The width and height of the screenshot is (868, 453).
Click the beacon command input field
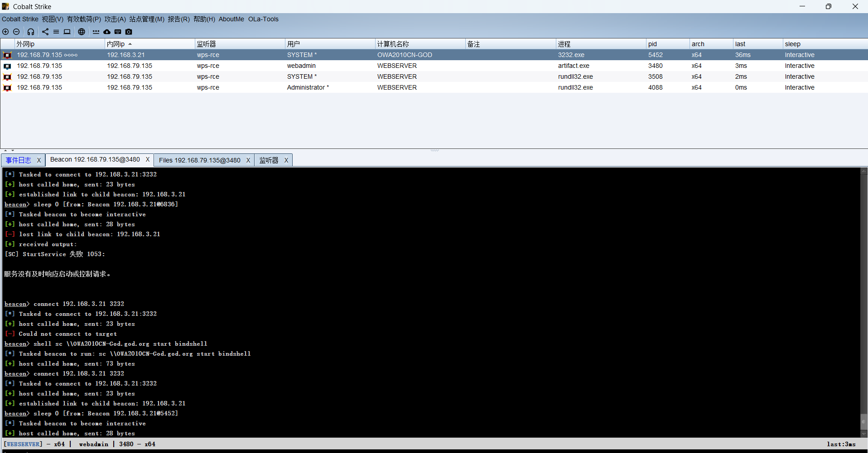(434, 451)
